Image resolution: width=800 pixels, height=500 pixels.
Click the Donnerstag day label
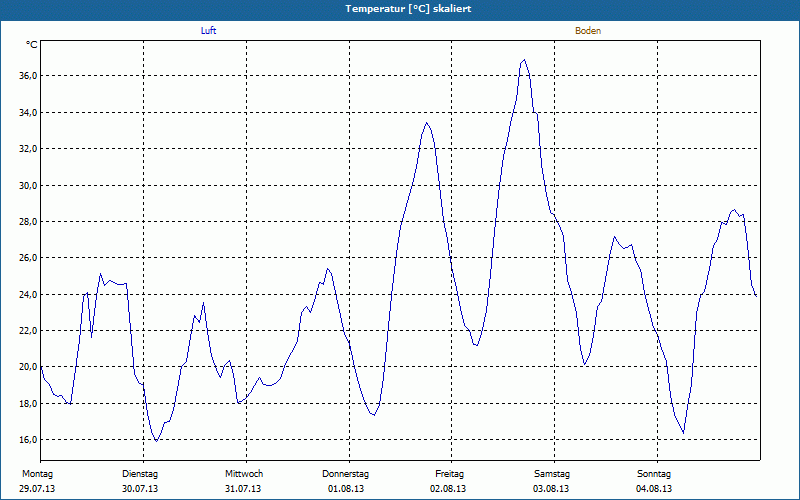[x=345, y=474]
